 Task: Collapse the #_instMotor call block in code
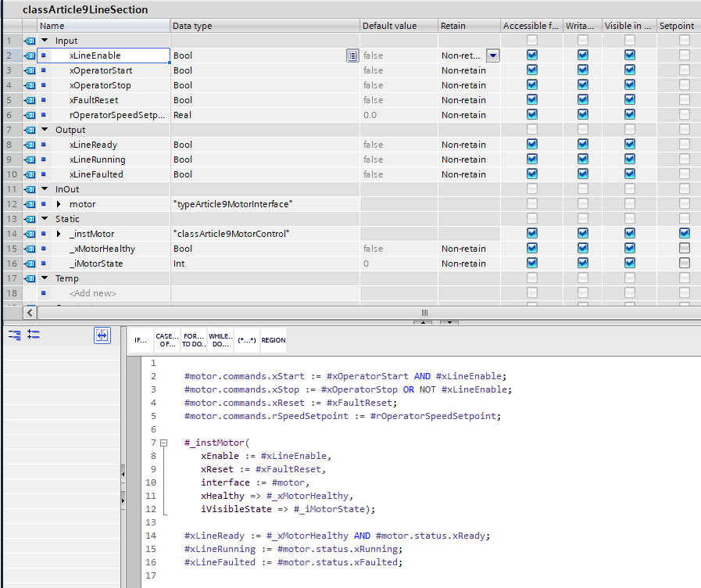[x=164, y=443]
